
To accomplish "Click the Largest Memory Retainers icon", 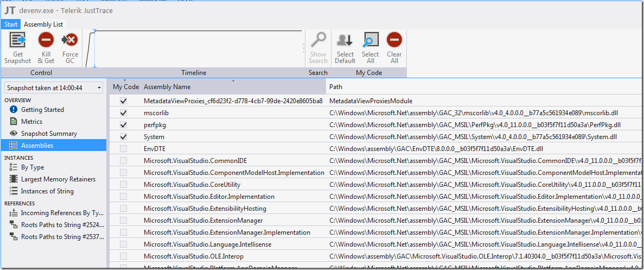I will [x=14, y=179].
